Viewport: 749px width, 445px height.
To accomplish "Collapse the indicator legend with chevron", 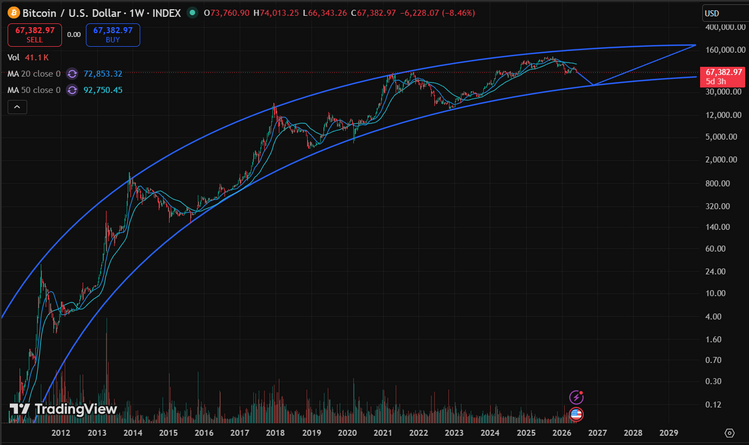I will pos(17,107).
